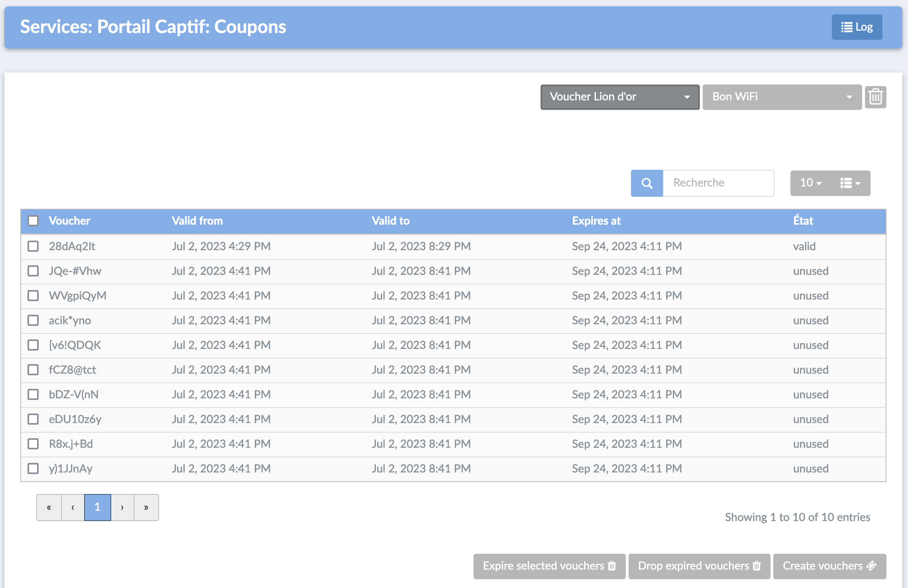Screen dimensions: 908x588
Task: Click the 'unused' state of voucher y)1JJnAy
Action: click(811, 468)
